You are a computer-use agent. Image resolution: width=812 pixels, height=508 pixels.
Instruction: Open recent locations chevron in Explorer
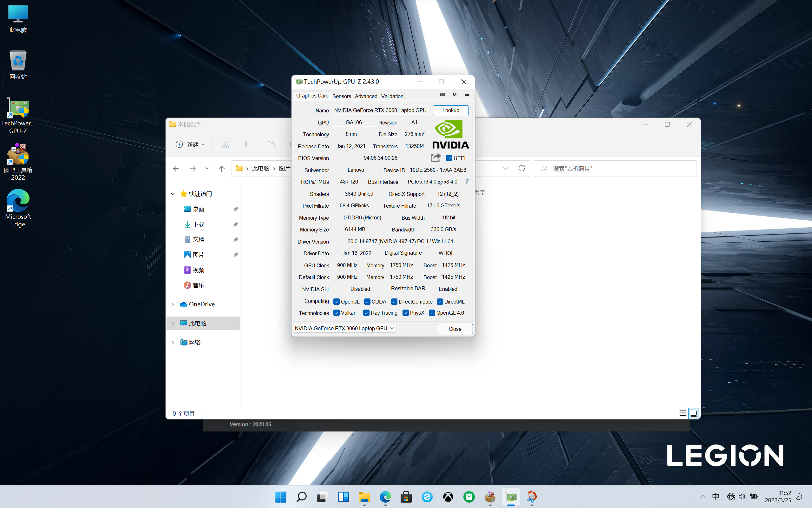tap(207, 169)
